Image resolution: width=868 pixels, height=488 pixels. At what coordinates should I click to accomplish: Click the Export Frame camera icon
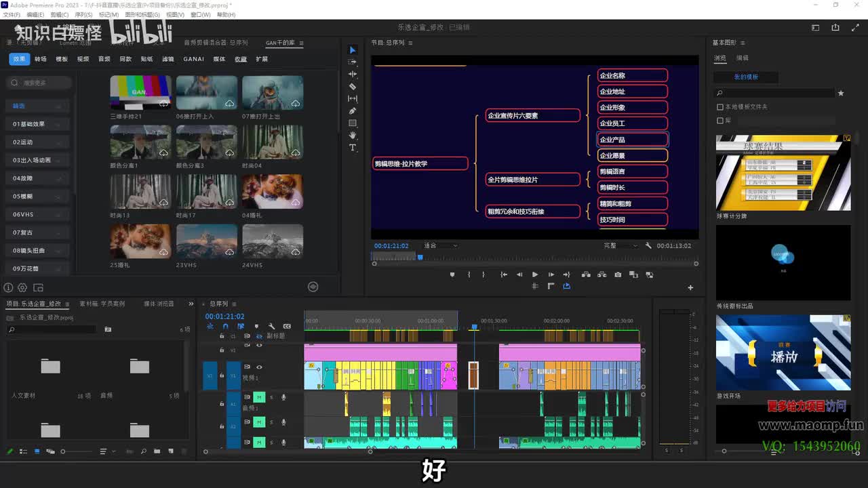click(618, 274)
